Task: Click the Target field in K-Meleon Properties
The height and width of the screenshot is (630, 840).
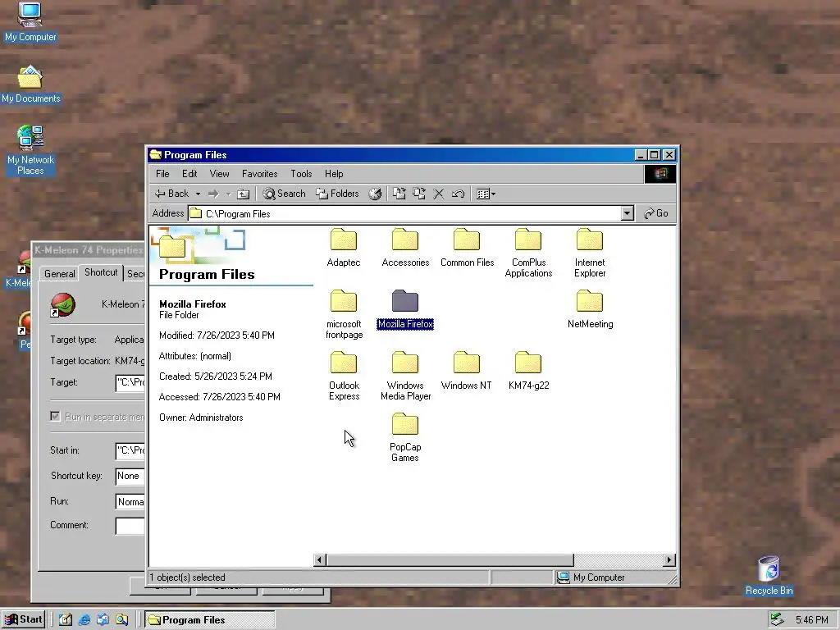Action: [x=130, y=382]
